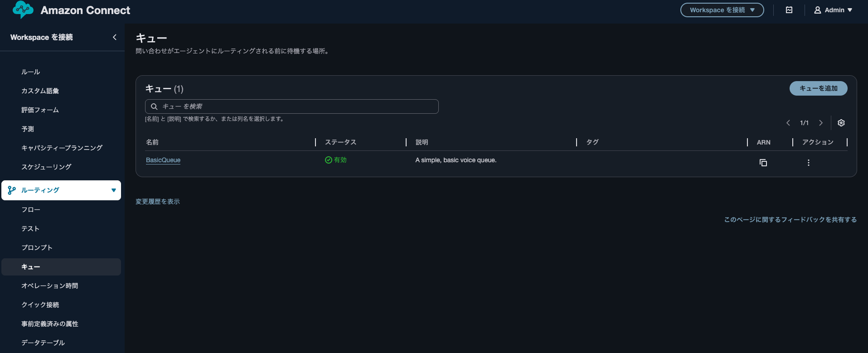Open 予測 in the sidebar
Screen dimensions: 868x353
(x=28, y=129)
